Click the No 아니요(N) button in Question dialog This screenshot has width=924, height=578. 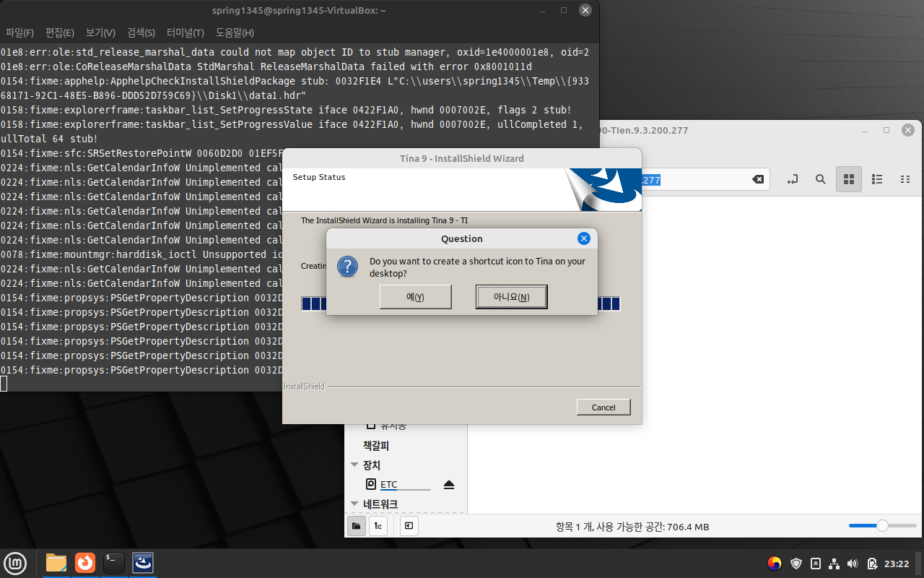[x=511, y=297]
